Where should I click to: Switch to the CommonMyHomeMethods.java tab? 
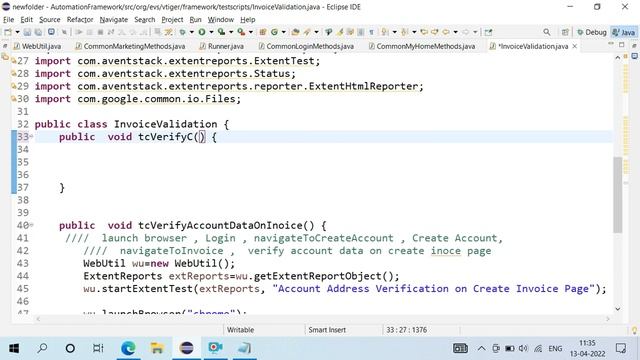pos(422,46)
